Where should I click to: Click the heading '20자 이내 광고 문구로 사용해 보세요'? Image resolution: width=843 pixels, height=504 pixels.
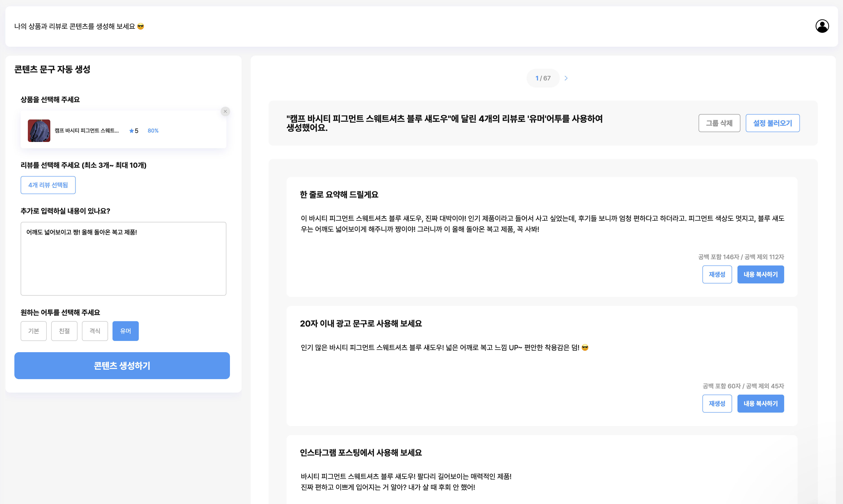(x=361, y=324)
